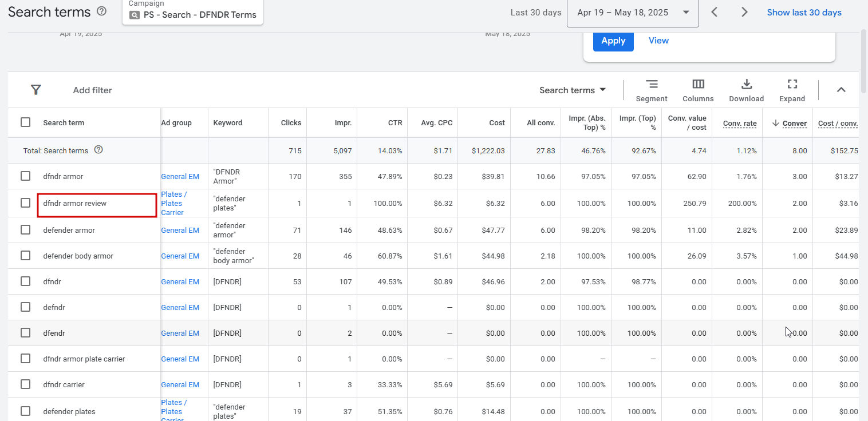Open the Apr 19 – May 18, 2025 date dropdown
868x421 pixels.
click(632, 13)
